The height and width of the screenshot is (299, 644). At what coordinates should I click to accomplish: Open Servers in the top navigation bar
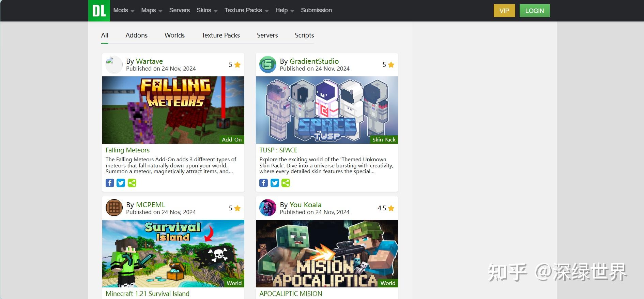pyautogui.click(x=179, y=10)
